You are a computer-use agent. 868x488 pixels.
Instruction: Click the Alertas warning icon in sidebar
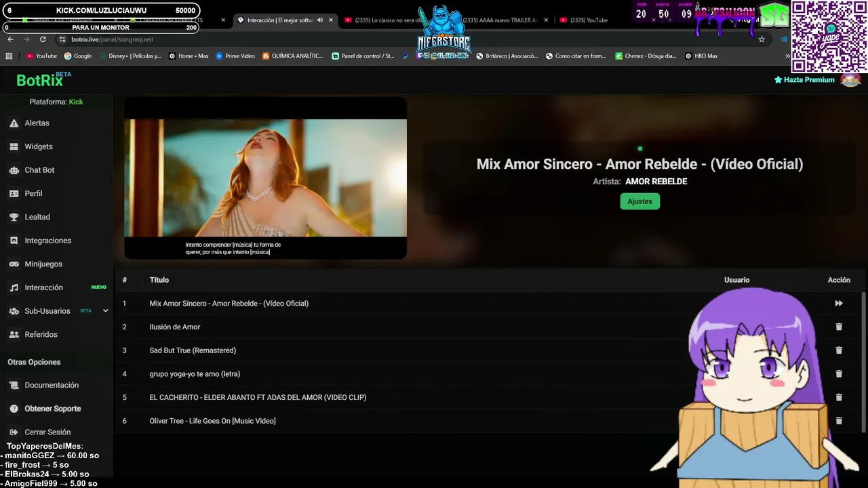pyautogui.click(x=14, y=123)
